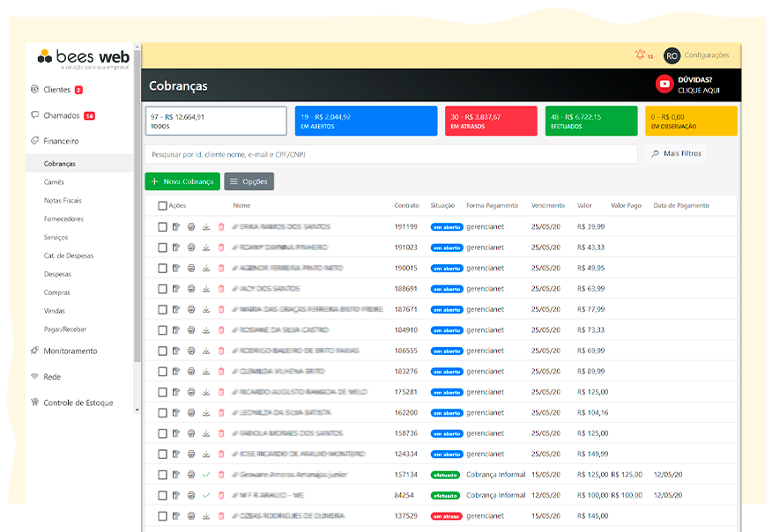Open Pagar/Receber in the sidebar
The width and height of the screenshot is (772, 532).
tap(65, 329)
